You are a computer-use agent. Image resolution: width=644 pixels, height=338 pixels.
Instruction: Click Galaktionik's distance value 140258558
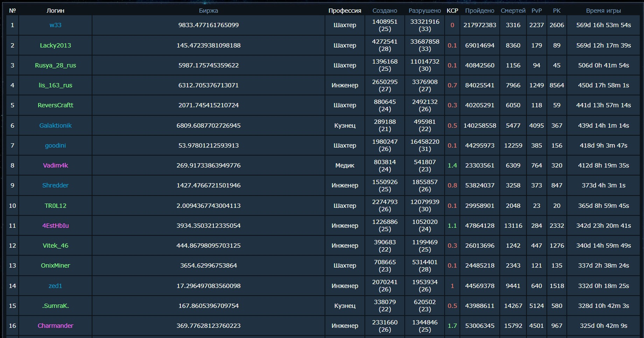coord(480,126)
